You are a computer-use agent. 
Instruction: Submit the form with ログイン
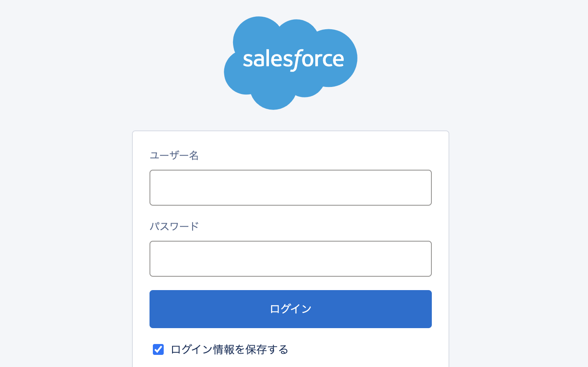coord(290,309)
